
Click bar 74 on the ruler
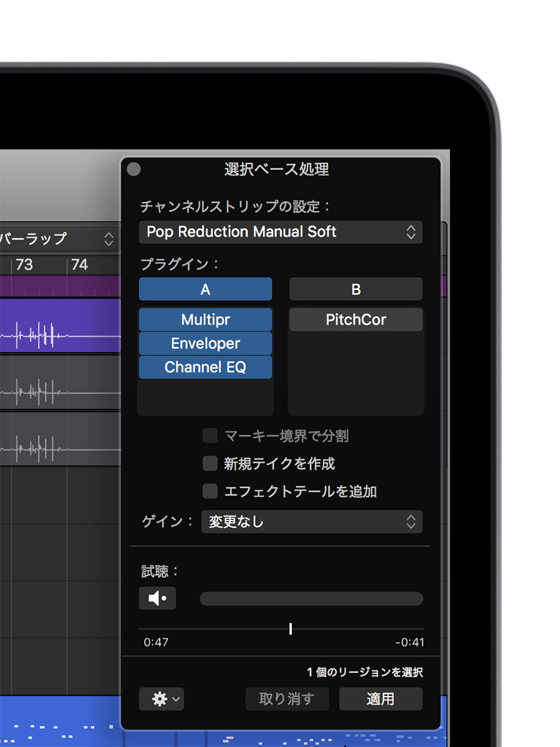[80, 265]
